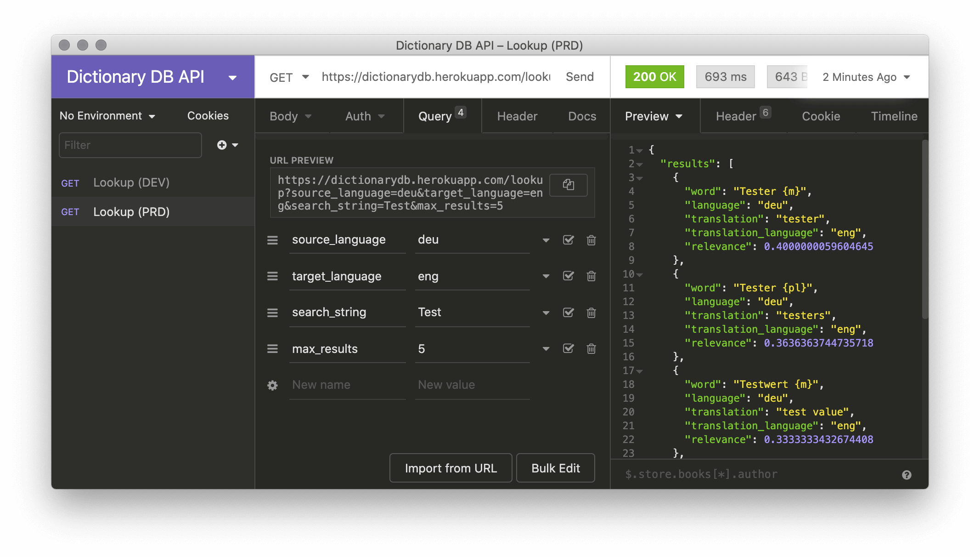Open the Docs tab
Screen dimensions: 980x557
click(x=582, y=116)
